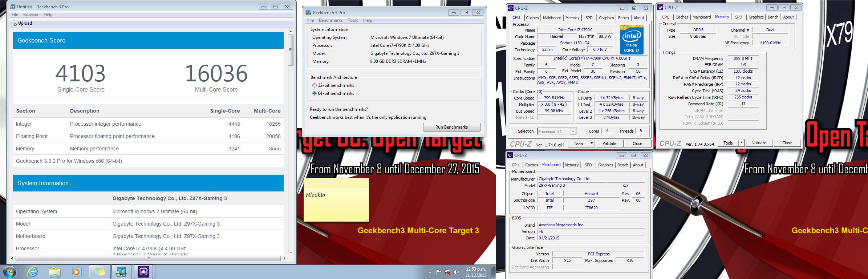Click Geekbench 3 Pro benchmark window title icon
The image size is (868, 279).
[308, 12]
